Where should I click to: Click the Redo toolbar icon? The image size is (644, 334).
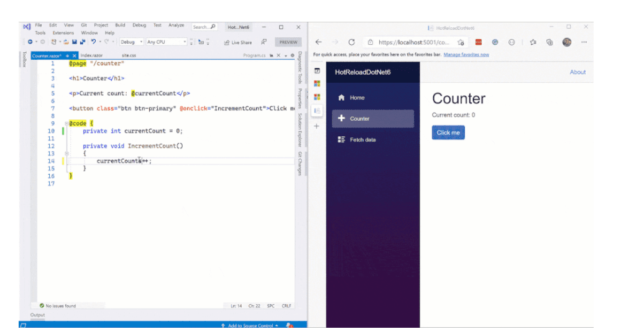pyautogui.click(x=106, y=42)
